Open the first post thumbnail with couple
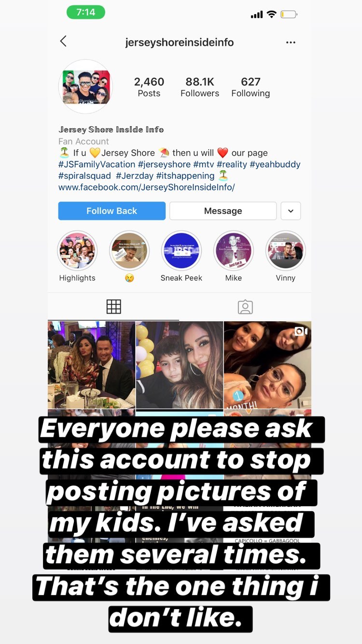Viewport: 362px width, 644px height. (x=91, y=365)
